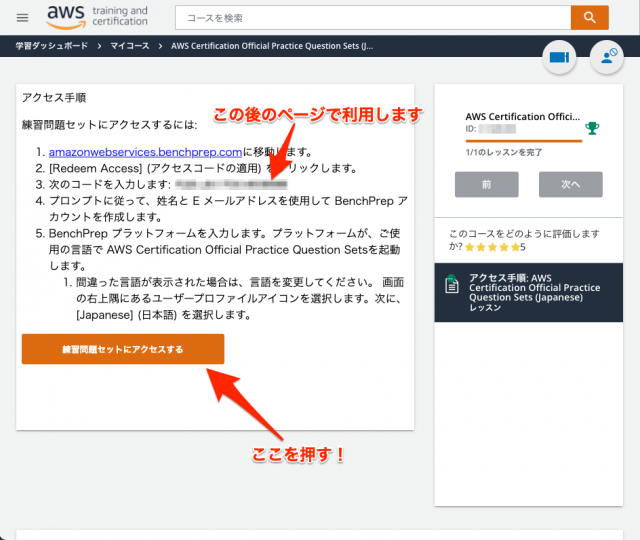Click the AWS Certification Official Practice Question Sets breadcrumb
The image size is (640, 540).
coord(272,46)
